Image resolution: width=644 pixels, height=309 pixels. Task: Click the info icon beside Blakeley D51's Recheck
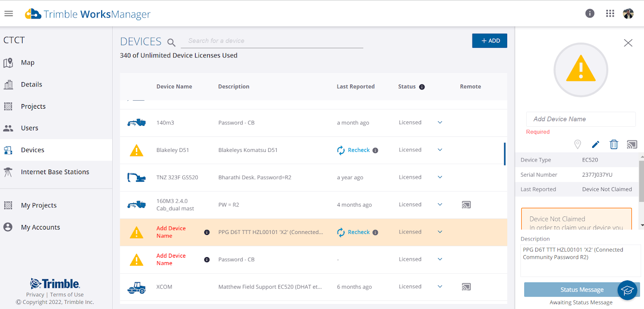[x=375, y=150]
